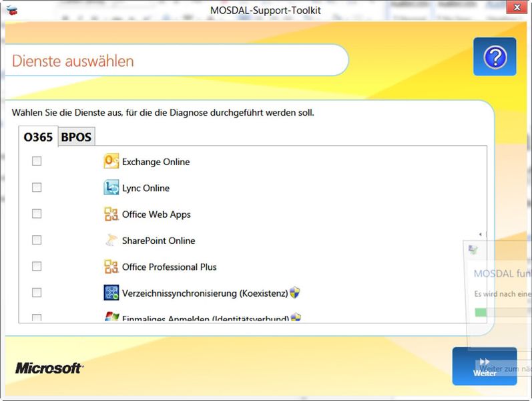
Task: Open the help question mark button
Action: point(495,57)
